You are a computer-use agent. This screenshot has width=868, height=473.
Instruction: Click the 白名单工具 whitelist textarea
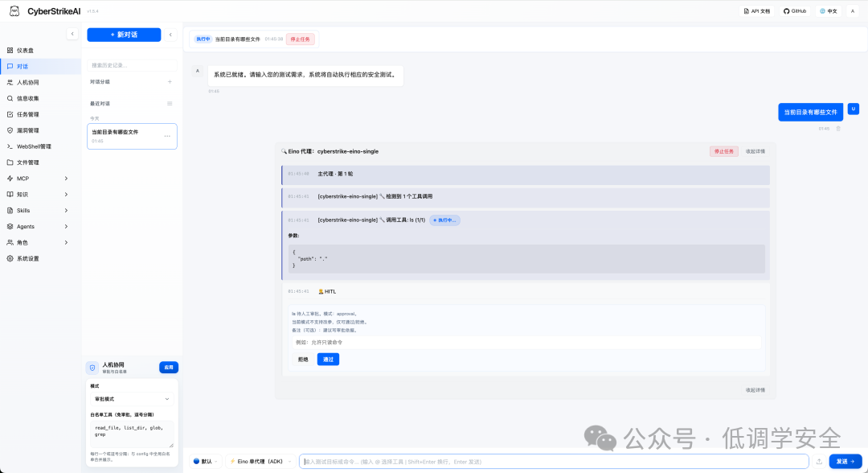click(x=132, y=434)
